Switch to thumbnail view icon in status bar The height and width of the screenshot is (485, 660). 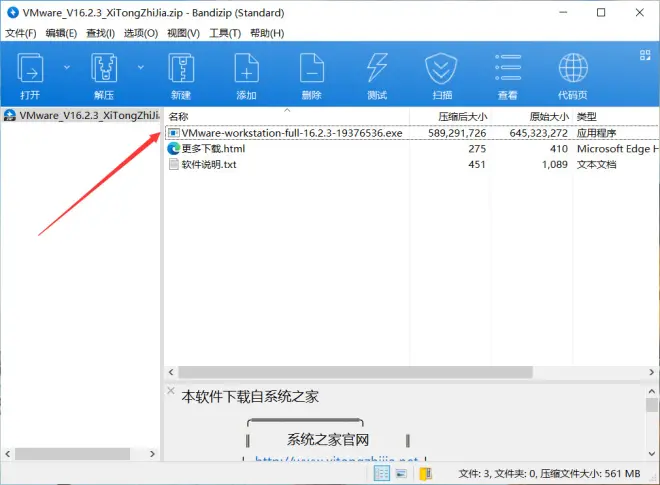(401, 474)
